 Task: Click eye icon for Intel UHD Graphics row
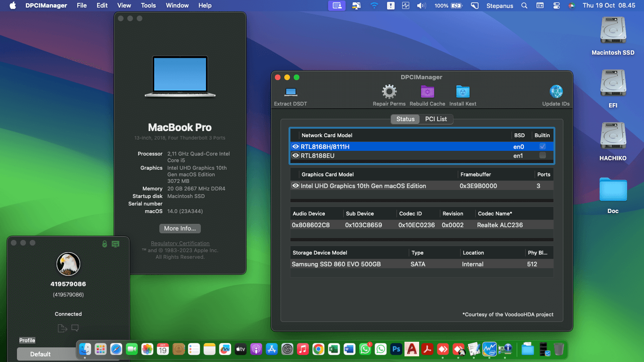point(296,186)
